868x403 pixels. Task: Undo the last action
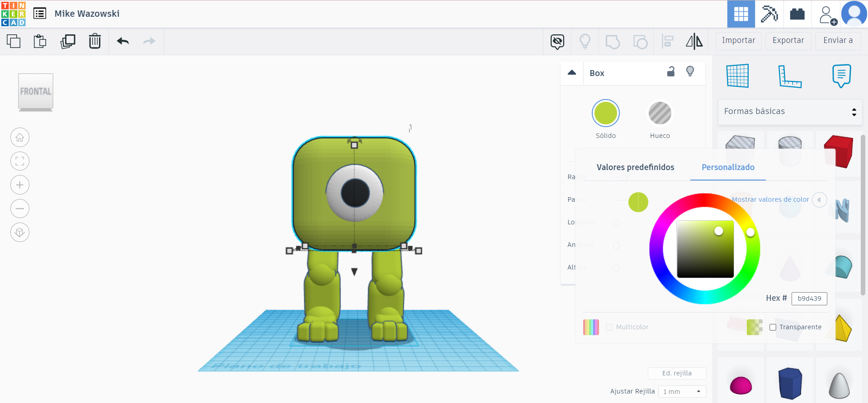123,41
